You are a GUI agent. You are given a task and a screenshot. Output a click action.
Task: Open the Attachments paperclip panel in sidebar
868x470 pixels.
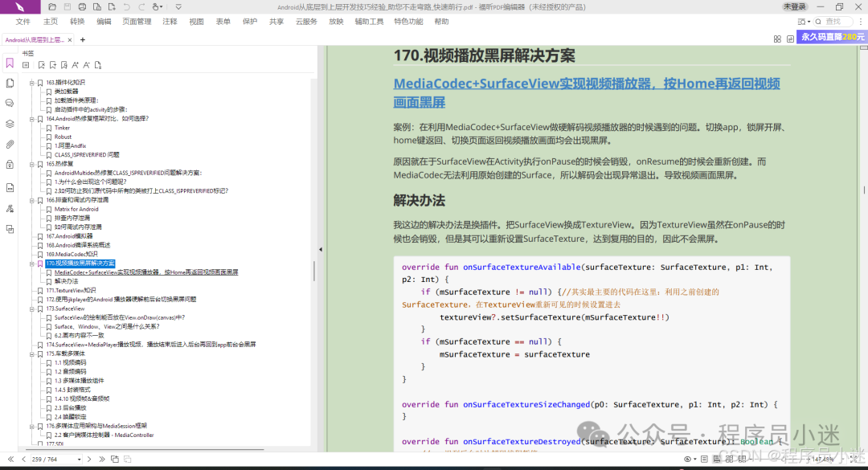click(x=10, y=145)
